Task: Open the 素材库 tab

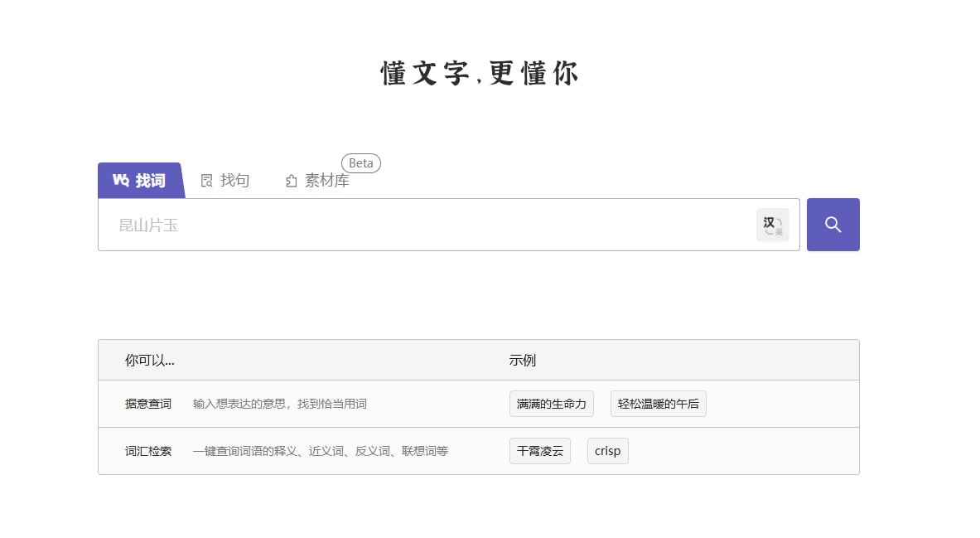Action: [326, 181]
